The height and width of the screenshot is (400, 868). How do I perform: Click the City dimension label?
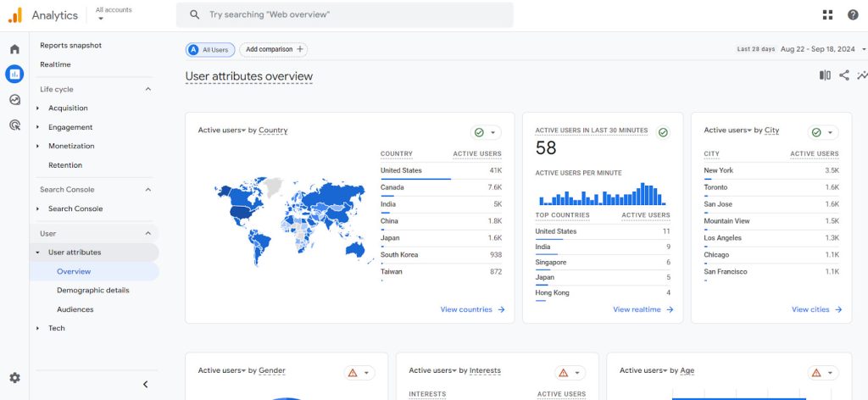[x=771, y=131]
